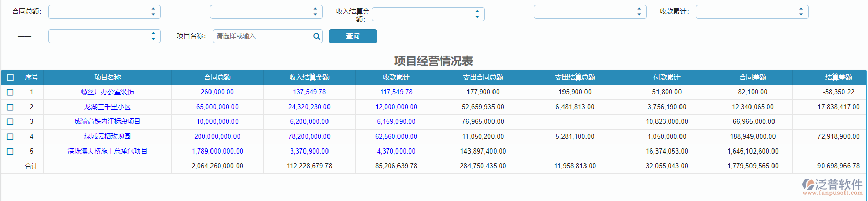Toggle the checkbox for row 5 港珠澳大桥
Image resolution: width=868 pixels, height=201 pixels.
pyautogui.click(x=10, y=152)
